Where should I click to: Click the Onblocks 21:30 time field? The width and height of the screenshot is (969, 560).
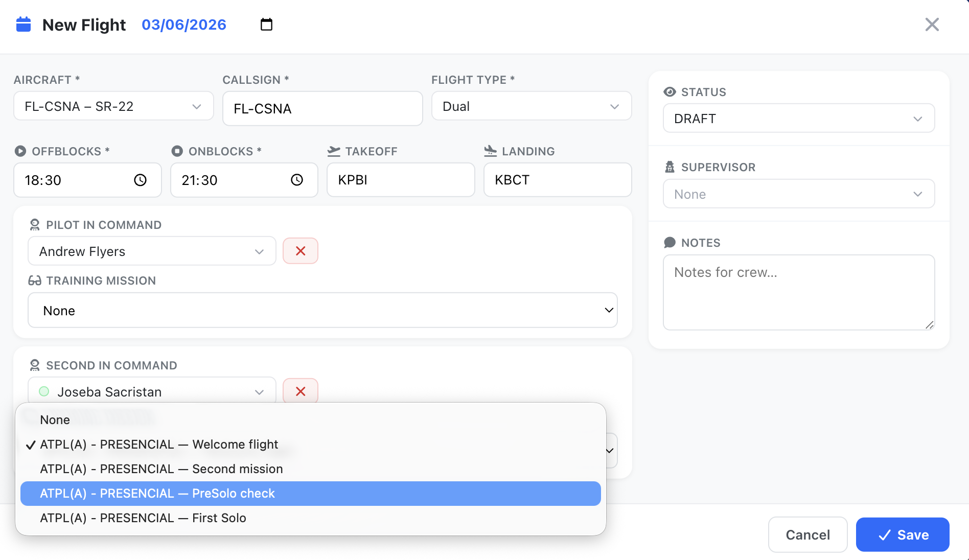click(x=244, y=180)
